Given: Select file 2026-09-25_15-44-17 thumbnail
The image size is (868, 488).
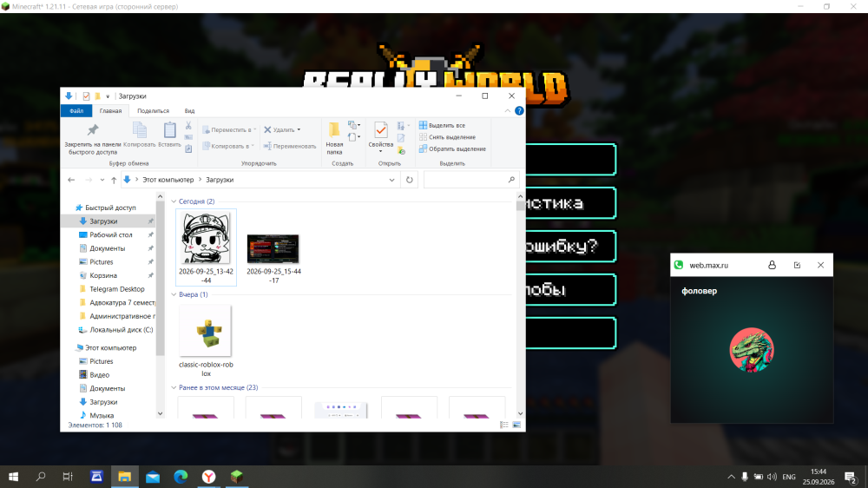Looking at the screenshot, I should coord(273,248).
